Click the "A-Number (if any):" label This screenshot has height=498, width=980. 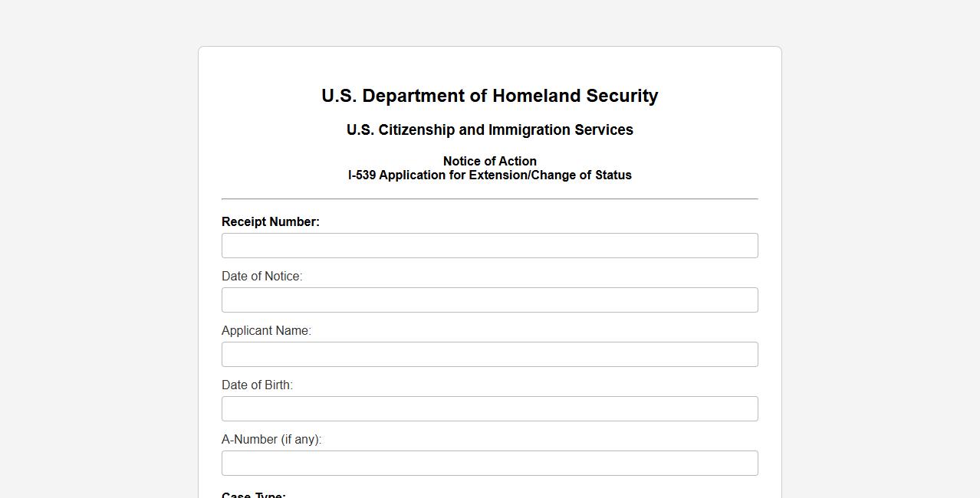271,440
